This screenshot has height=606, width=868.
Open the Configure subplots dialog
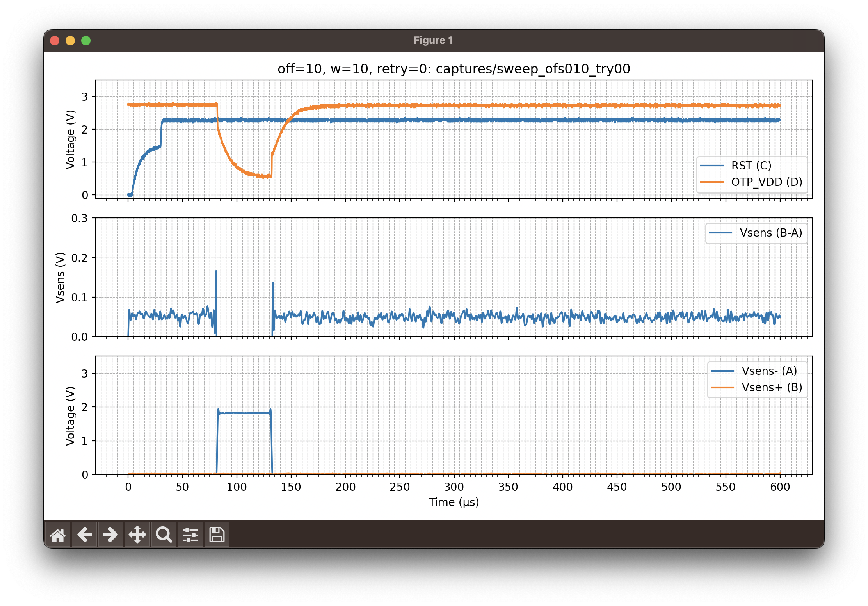coord(190,535)
